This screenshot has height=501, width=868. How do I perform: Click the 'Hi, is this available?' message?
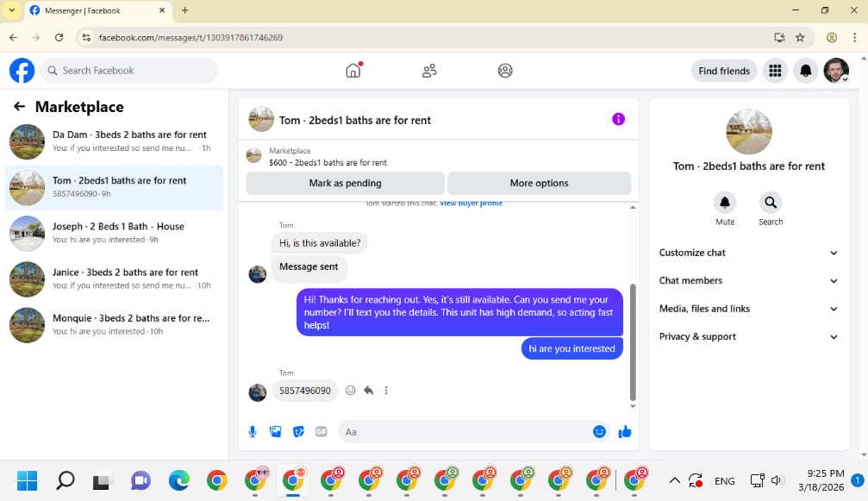(320, 243)
